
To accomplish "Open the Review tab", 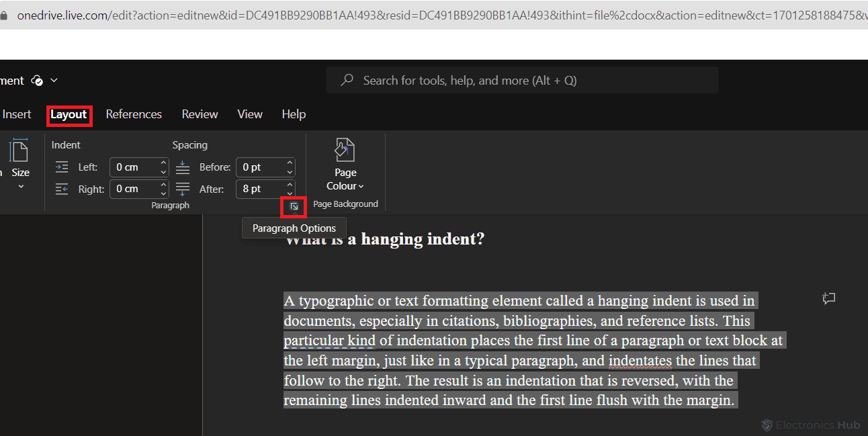I will coord(200,114).
